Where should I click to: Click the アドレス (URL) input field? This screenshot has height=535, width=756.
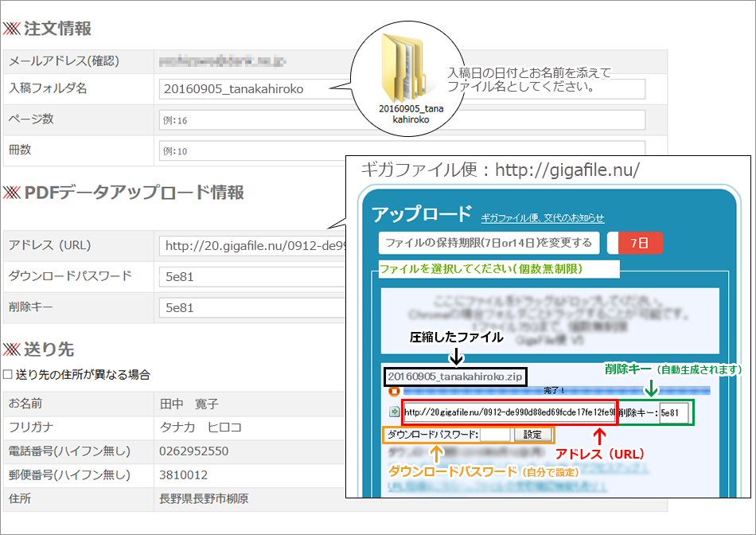(x=252, y=246)
